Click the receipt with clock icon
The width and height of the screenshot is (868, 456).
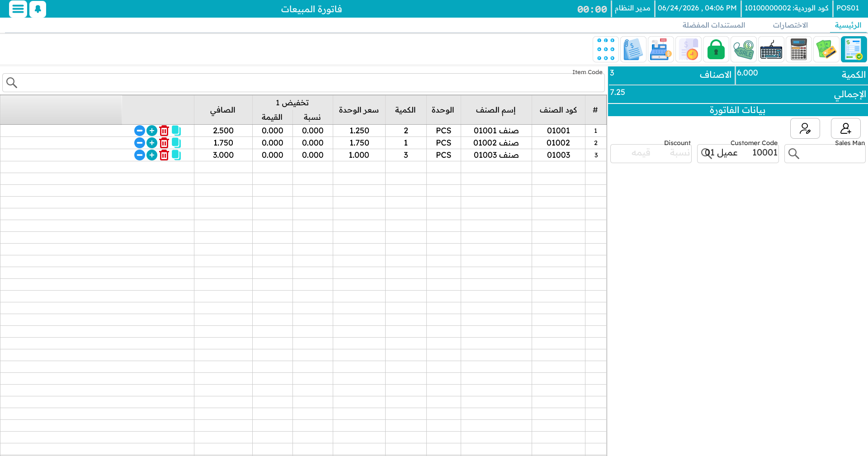[x=689, y=49]
